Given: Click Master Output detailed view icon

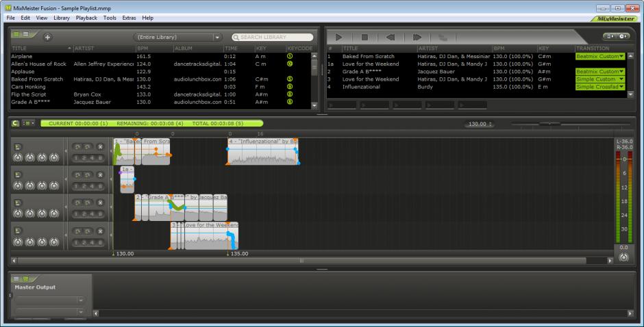Looking at the screenshot, I should pos(16,279).
